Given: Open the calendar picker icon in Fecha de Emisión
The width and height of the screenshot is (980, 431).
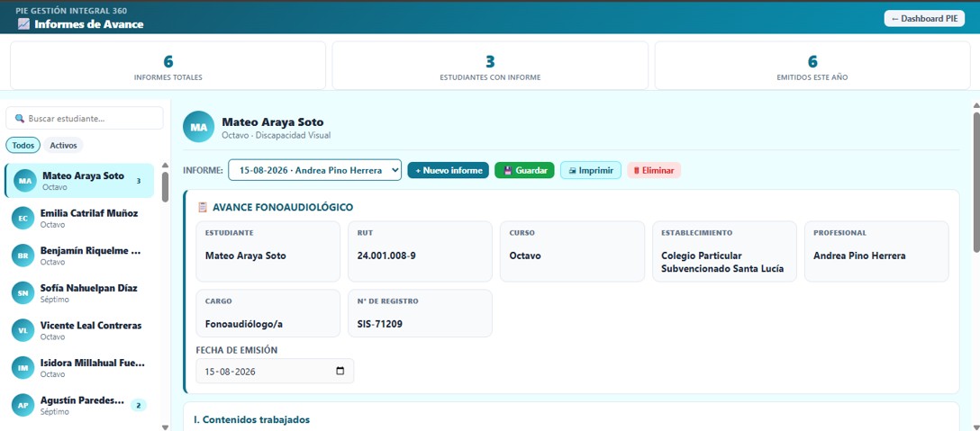Looking at the screenshot, I should (x=340, y=371).
